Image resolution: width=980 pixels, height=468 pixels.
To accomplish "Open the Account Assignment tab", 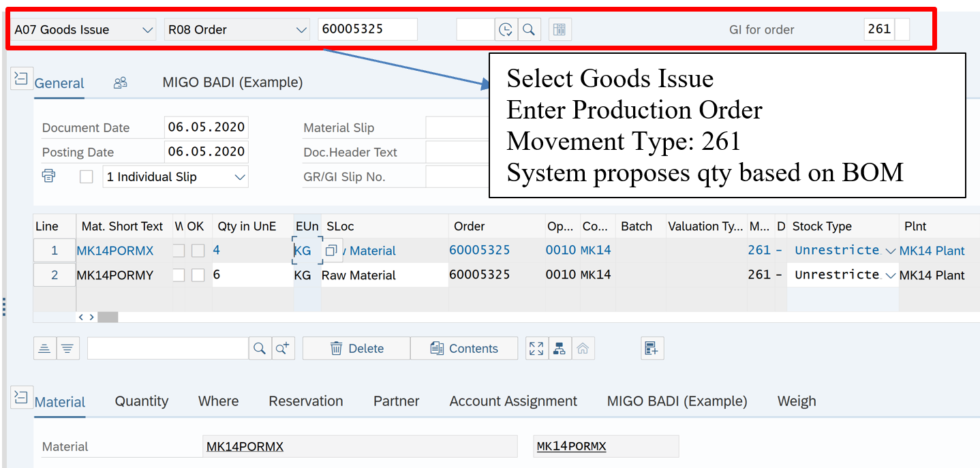I will [x=513, y=401].
